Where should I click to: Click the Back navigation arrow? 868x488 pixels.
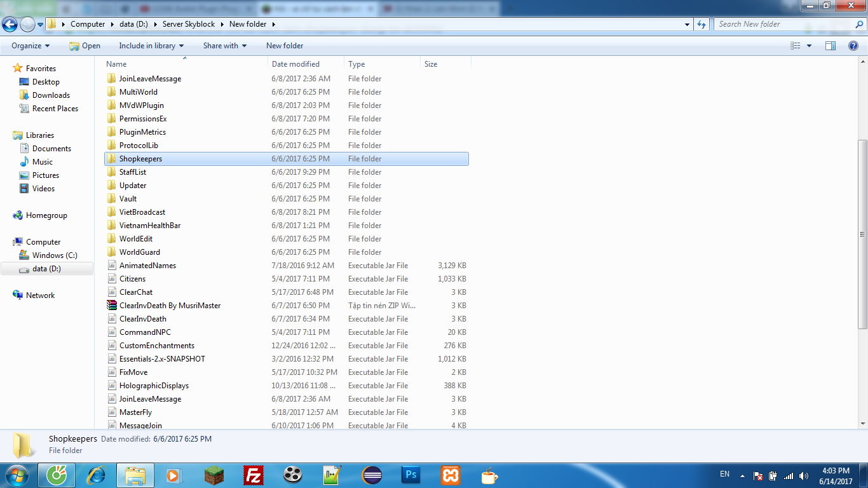(10, 24)
